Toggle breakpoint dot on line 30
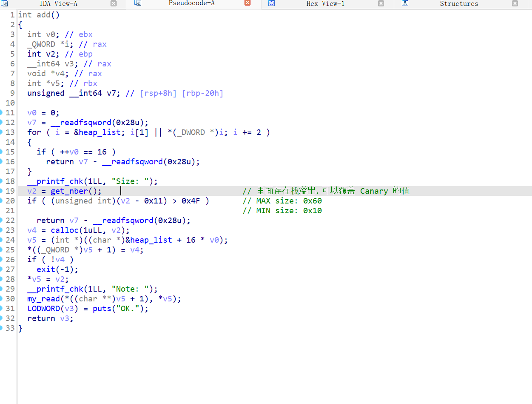 (1, 299)
